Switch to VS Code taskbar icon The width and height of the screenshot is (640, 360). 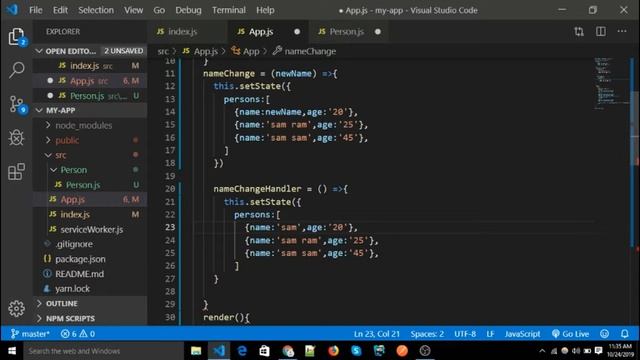[219, 351]
